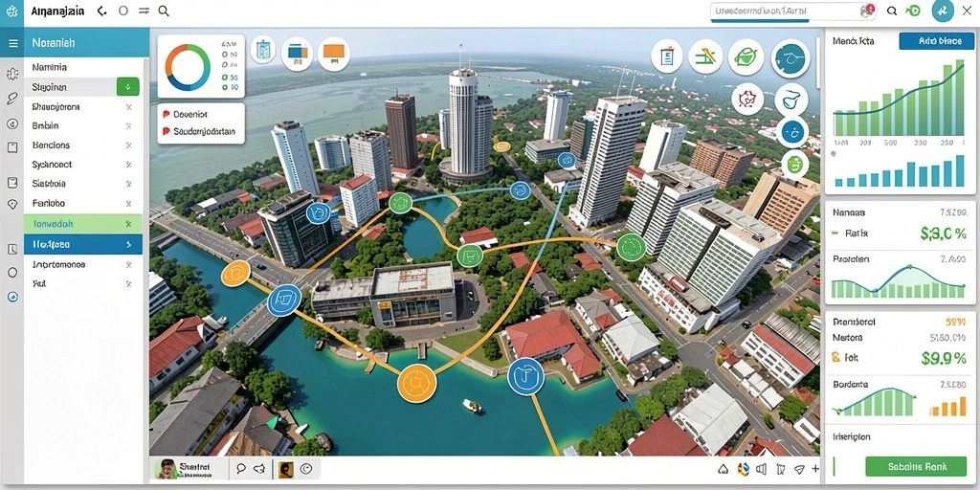The height and width of the screenshot is (490, 980).
Task: Click the document icon with red top on map
Action: [667, 56]
